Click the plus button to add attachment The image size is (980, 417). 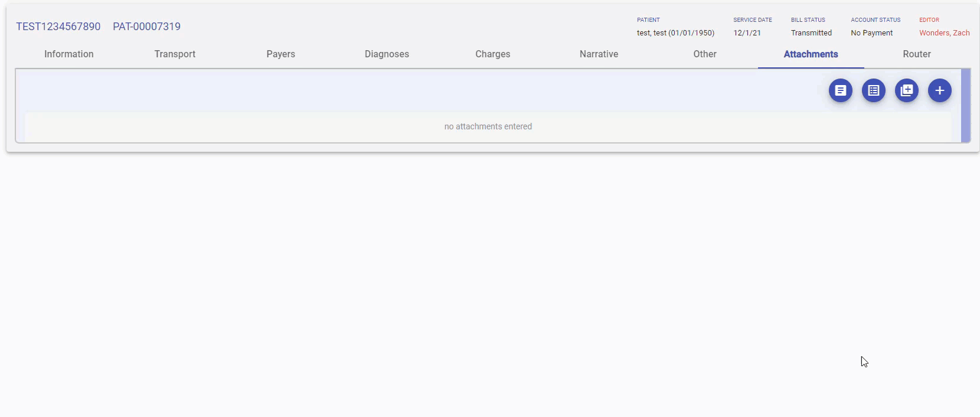[939, 90]
